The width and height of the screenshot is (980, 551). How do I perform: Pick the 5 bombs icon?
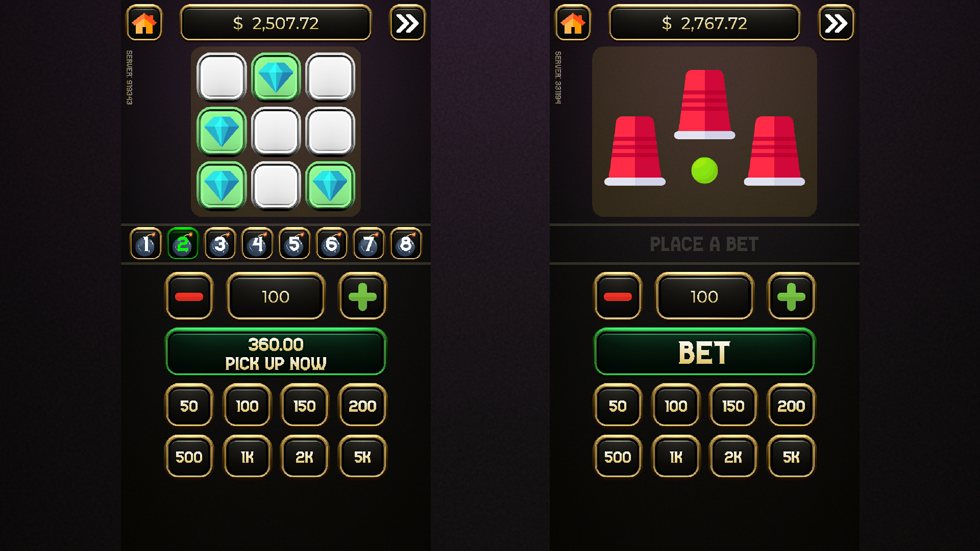pos(295,244)
